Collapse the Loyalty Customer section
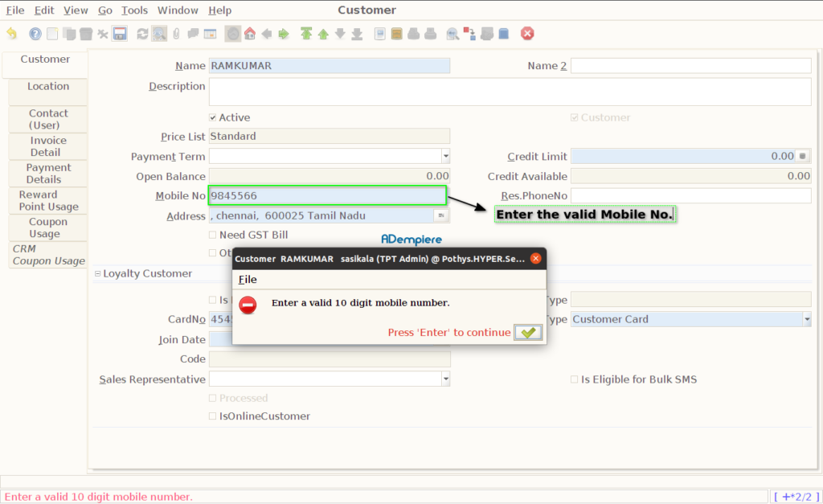This screenshot has width=823, height=504. click(97, 273)
